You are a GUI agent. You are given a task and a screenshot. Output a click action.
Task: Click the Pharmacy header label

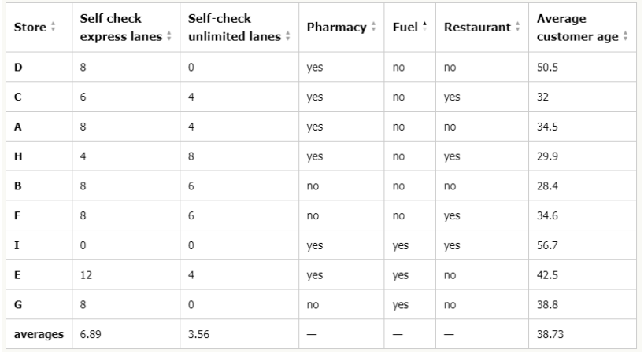tap(336, 27)
